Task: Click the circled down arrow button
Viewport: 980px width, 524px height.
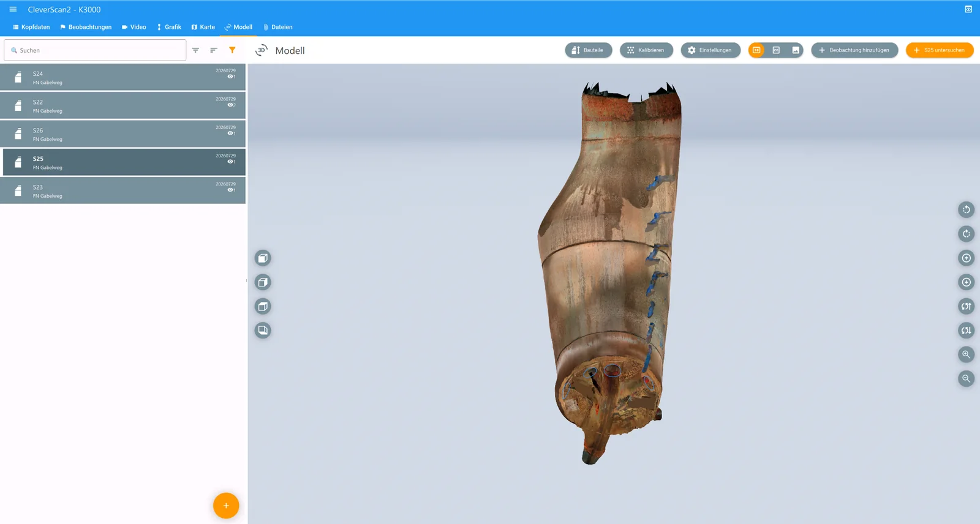Action: coord(966,282)
